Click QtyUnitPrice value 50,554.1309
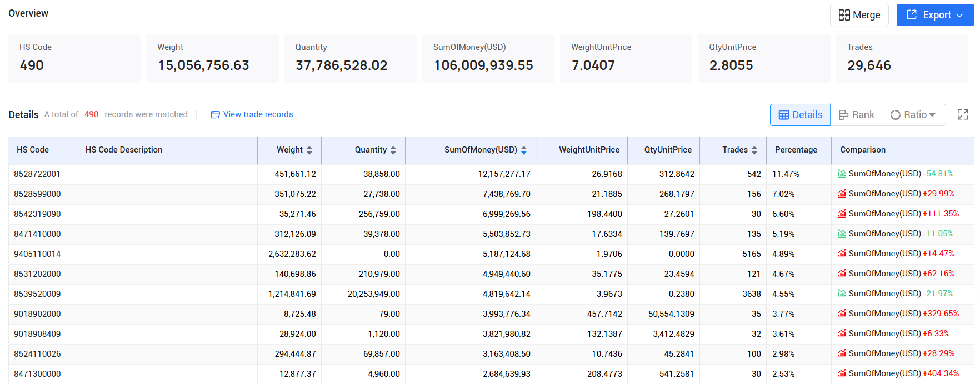This screenshot has height=384, width=980. (671, 314)
